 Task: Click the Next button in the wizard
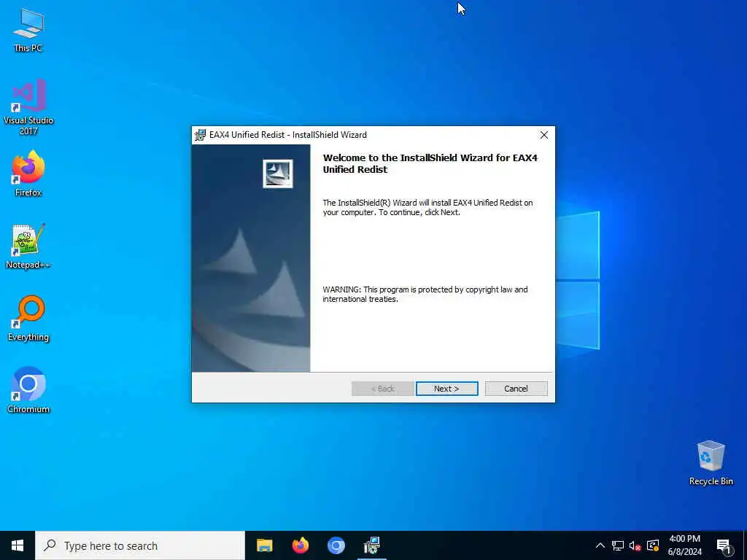(x=446, y=389)
